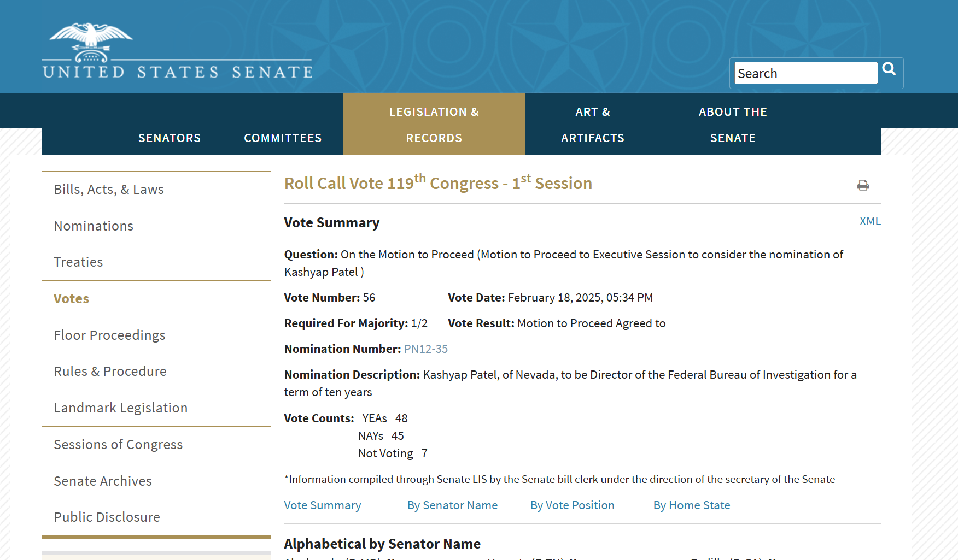This screenshot has height=560, width=958.
Task: Click the Not Voting 7 count
Action: click(393, 453)
